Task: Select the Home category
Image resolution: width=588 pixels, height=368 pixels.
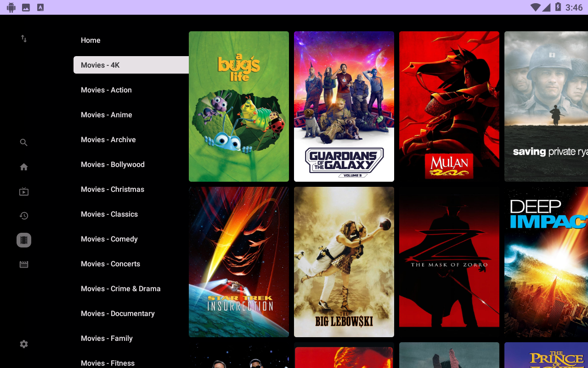Action: (x=90, y=40)
